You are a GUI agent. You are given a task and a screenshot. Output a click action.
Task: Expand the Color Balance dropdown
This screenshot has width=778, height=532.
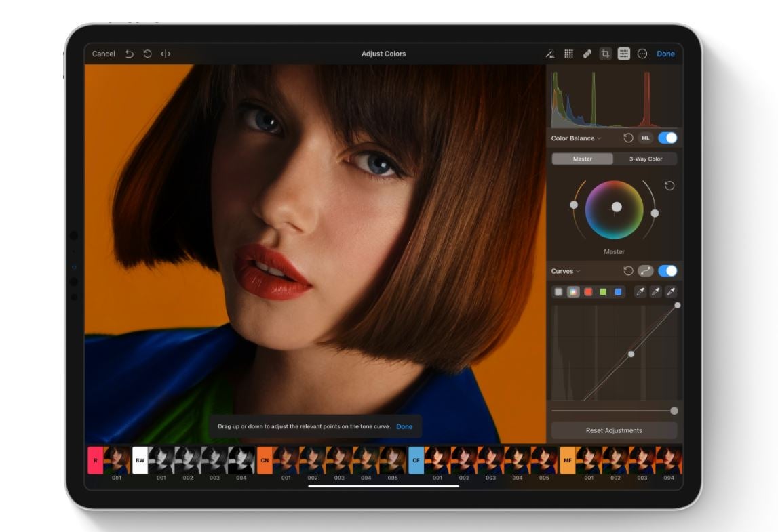576,138
